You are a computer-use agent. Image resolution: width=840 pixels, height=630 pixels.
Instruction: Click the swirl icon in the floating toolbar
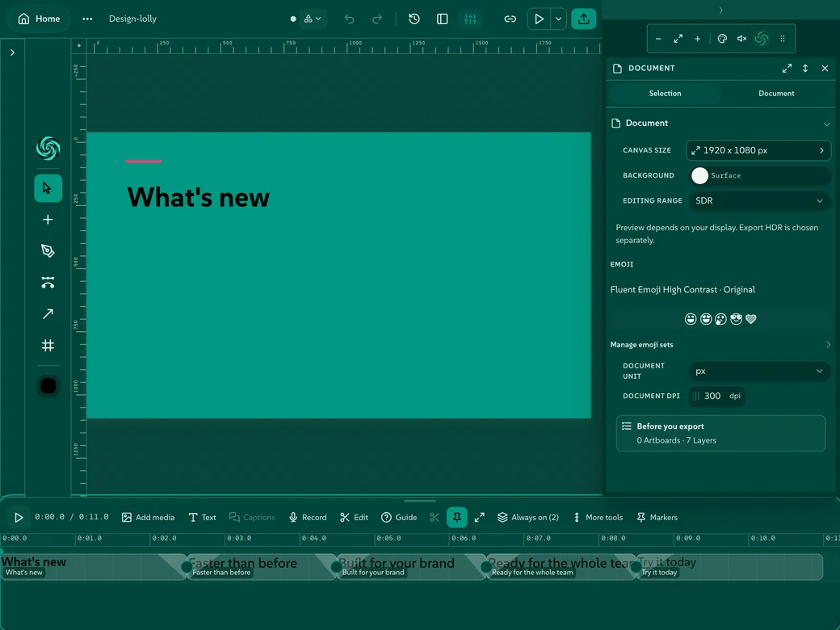[762, 39]
